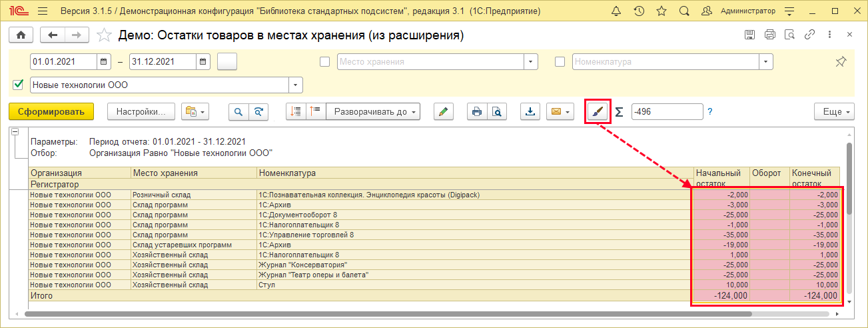Open help question mark next to sum
The image size is (868, 328).
tap(710, 111)
